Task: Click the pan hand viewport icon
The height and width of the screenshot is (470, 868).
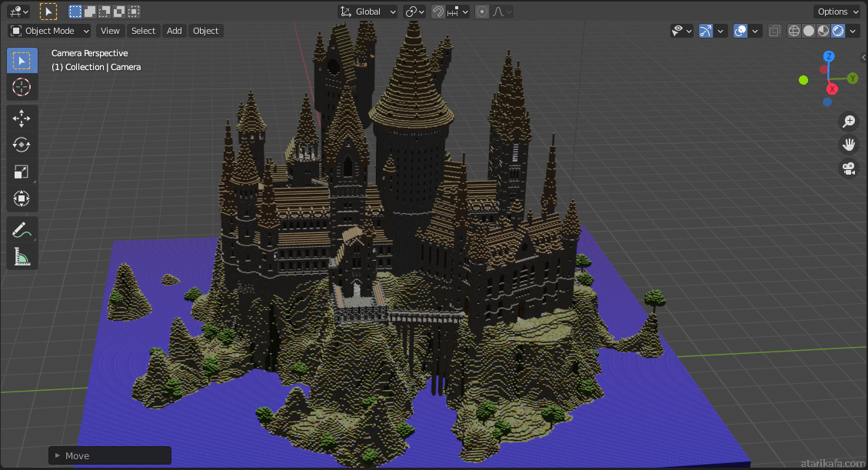Action: coord(849,145)
